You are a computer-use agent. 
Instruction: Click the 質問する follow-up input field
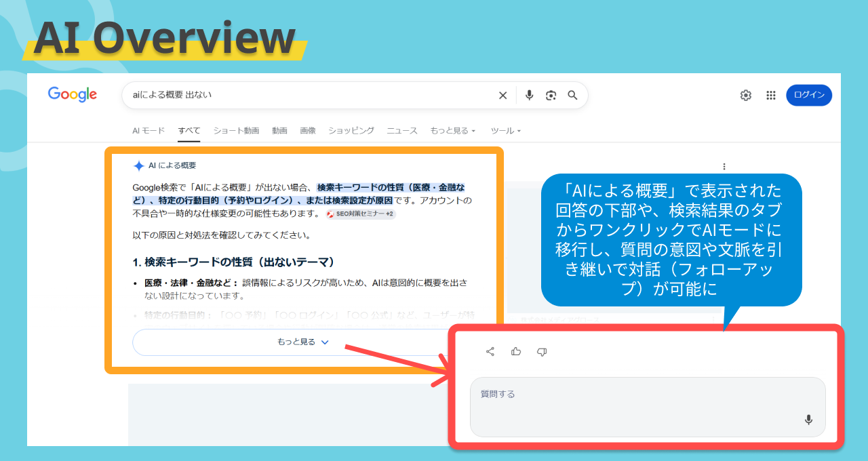pyautogui.click(x=648, y=407)
